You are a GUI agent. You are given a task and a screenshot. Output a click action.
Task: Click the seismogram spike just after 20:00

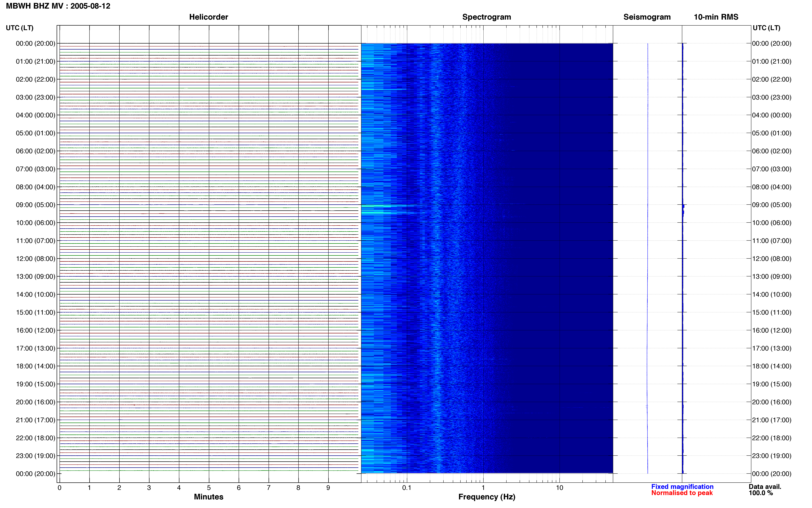[x=647, y=407]
